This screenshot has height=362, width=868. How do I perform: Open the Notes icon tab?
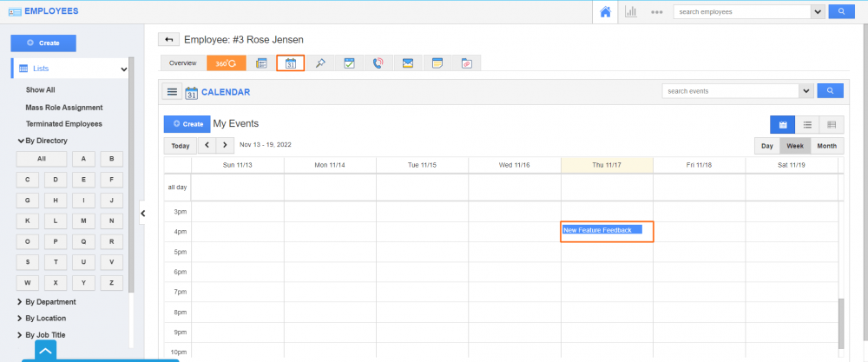[x=437, y=63]
